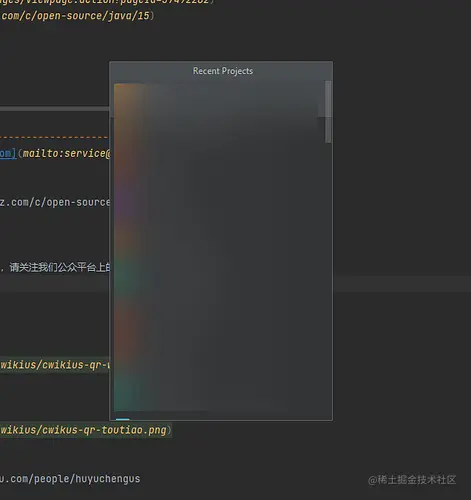Click the horizontal splitter bar left of the popup
Screen dimensions: 471x500
tap(54, 109)
